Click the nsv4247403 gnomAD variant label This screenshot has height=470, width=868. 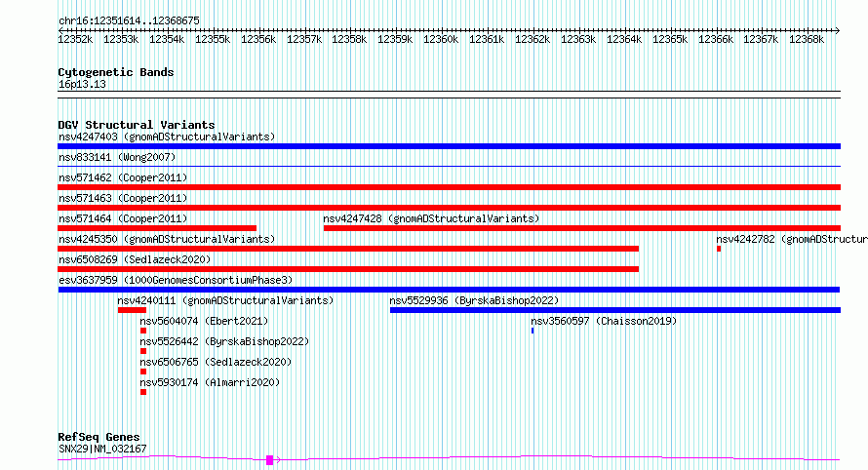point(167,137)
